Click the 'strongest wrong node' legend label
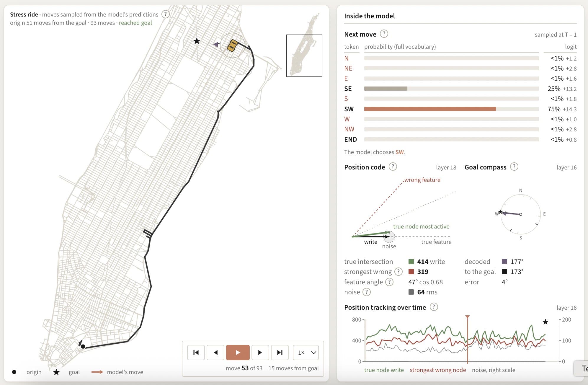 click(x=438, y=370)
